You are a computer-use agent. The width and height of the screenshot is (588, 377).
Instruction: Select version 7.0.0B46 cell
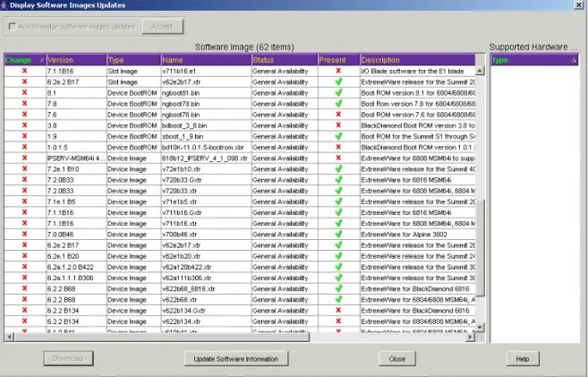point(76,234)
